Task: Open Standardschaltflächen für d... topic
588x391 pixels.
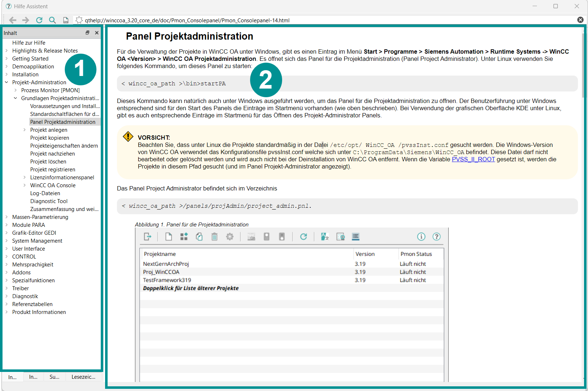Action: [64, 114]
